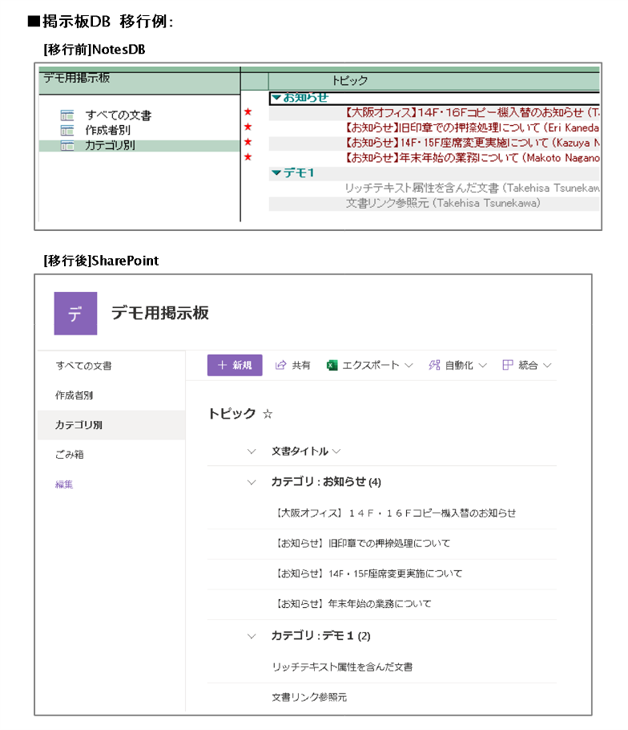Viewport: 628px width, 730px height.
Task: Select すべての文書 view in Notes pane
Action: [118, 115]
